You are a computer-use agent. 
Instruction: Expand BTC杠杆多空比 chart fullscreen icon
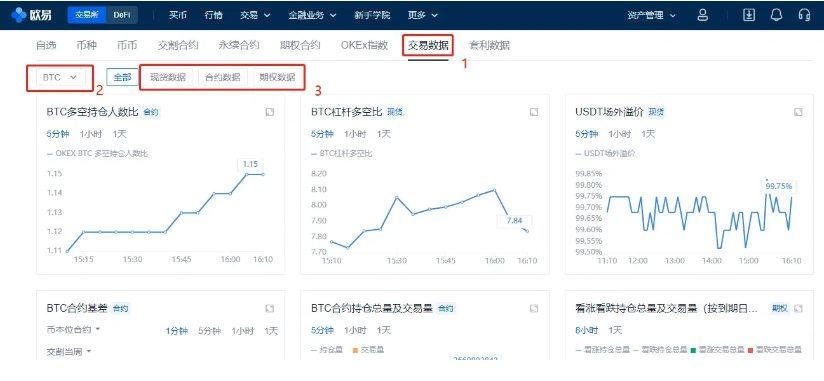point(533,112)
